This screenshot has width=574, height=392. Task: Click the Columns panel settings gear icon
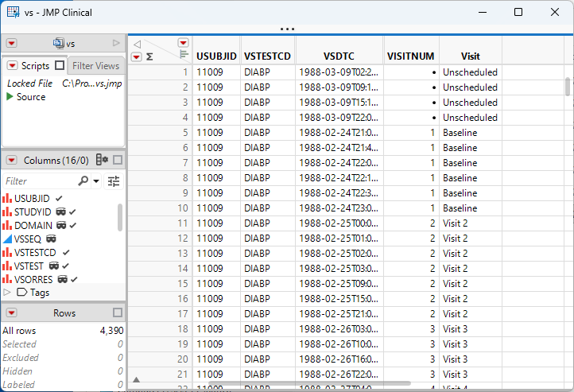[102, 160]
